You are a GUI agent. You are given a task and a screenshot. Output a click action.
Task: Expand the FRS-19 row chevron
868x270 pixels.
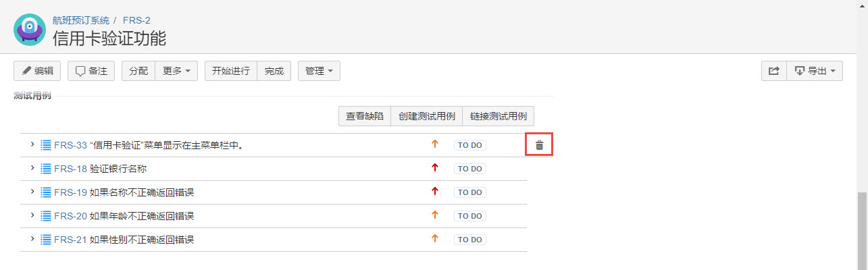click(x=32, y=192)
